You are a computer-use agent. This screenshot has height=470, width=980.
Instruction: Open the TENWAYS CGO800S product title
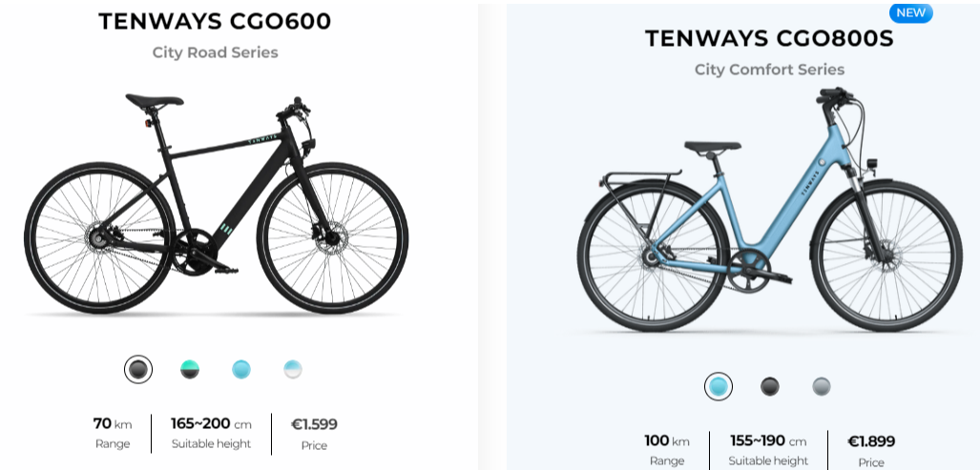tap(769, 38)
